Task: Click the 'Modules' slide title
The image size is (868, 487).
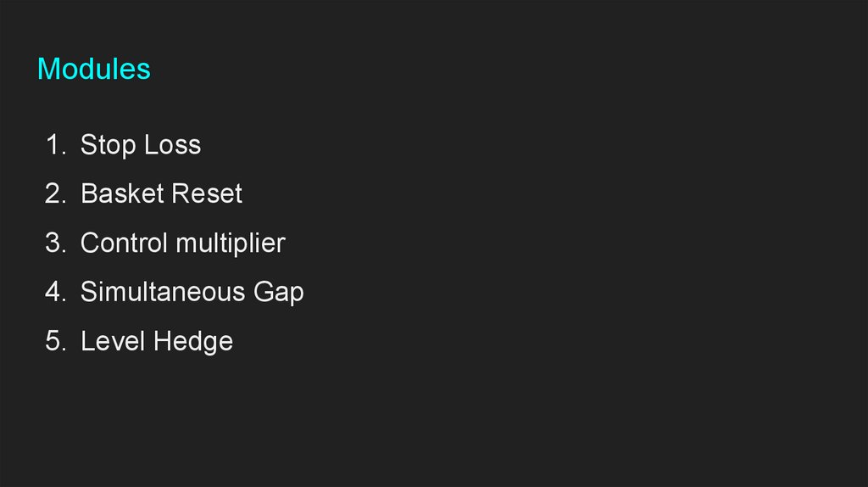Action: point(94,69)
